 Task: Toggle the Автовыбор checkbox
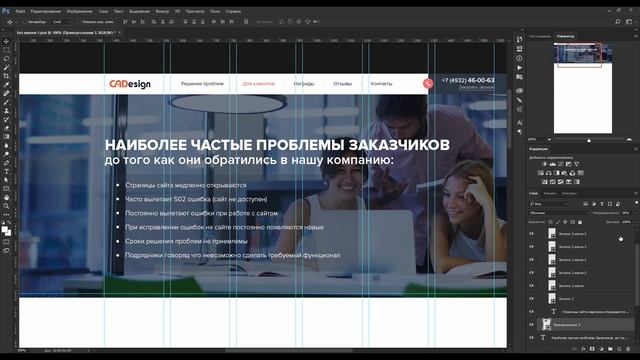point(25,22)
